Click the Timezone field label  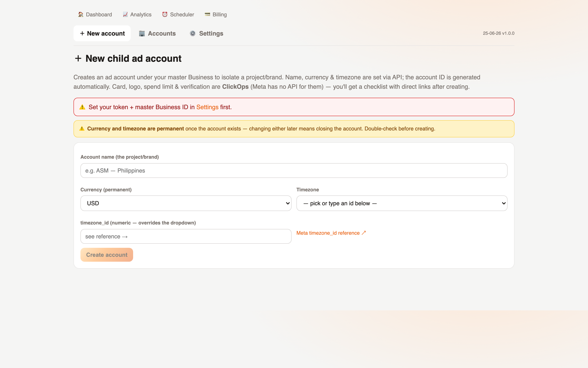tap(308, 190)
